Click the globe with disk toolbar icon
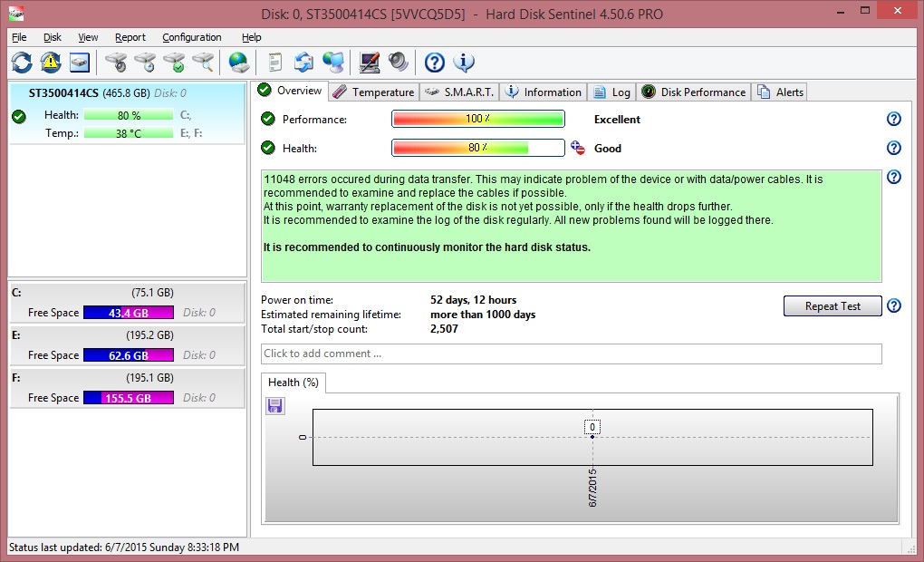Screen dimensions: 924x562 pos(238,62)
